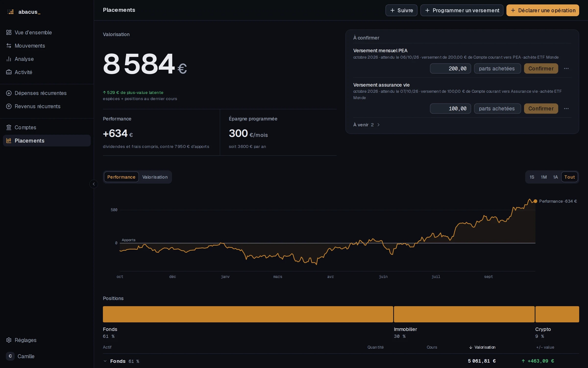Confirm the Versement mensuel PEA

click(x=541, y=68)
